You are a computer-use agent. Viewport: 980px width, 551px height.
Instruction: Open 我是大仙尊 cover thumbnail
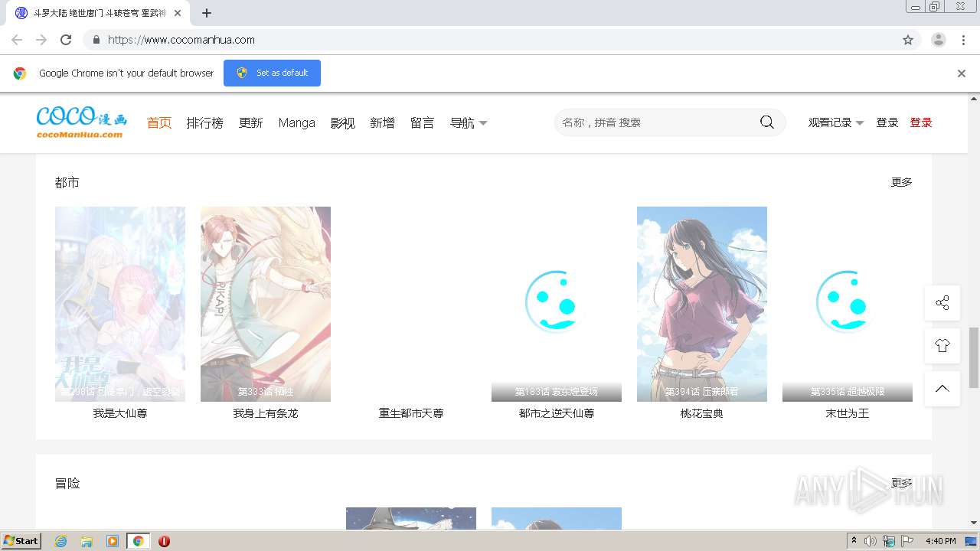point(120,304)
